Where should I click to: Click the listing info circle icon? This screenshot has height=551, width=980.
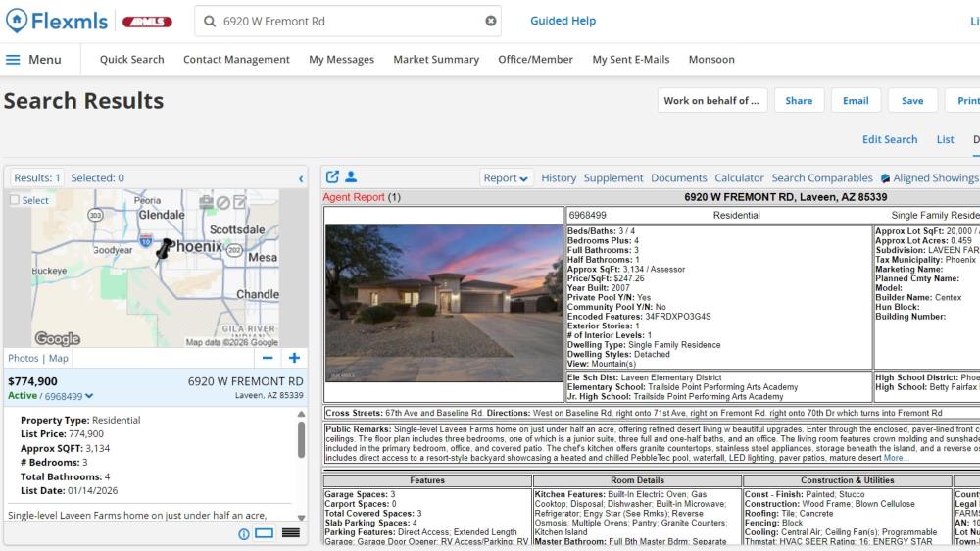tap(244, 533)
